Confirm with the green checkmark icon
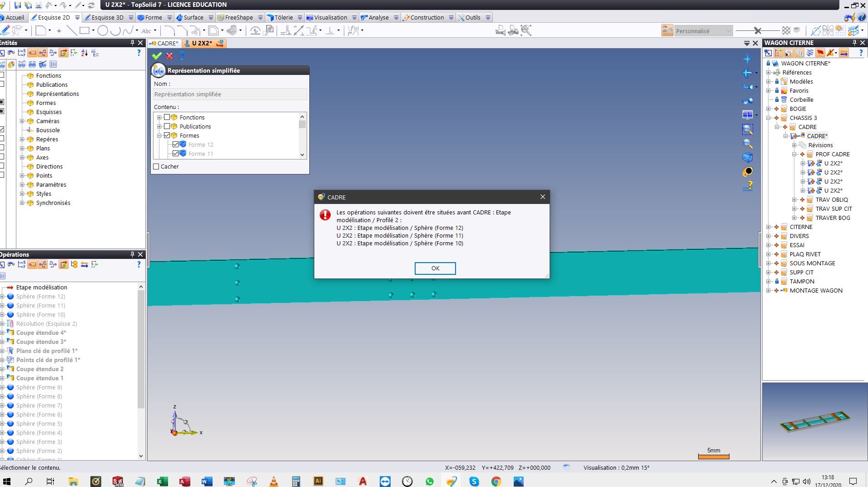The width and height of the screenshot is (868, 487). (x=157, y=56)
